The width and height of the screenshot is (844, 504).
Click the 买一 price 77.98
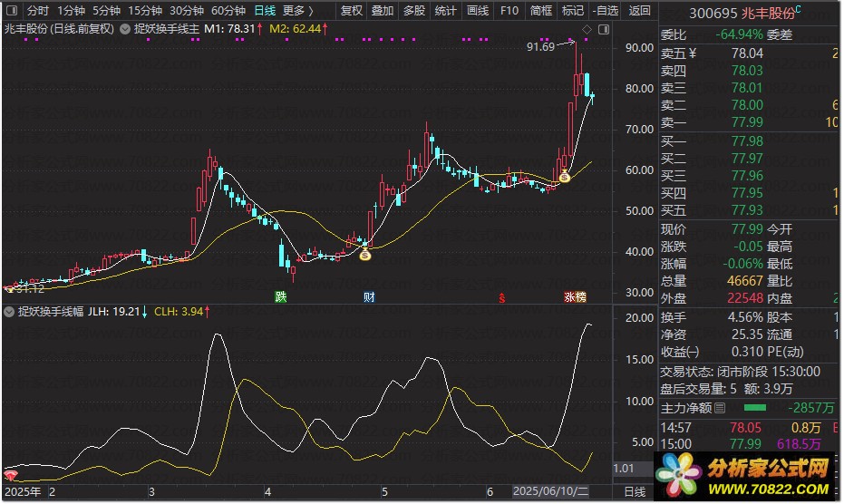click(747, 141)
